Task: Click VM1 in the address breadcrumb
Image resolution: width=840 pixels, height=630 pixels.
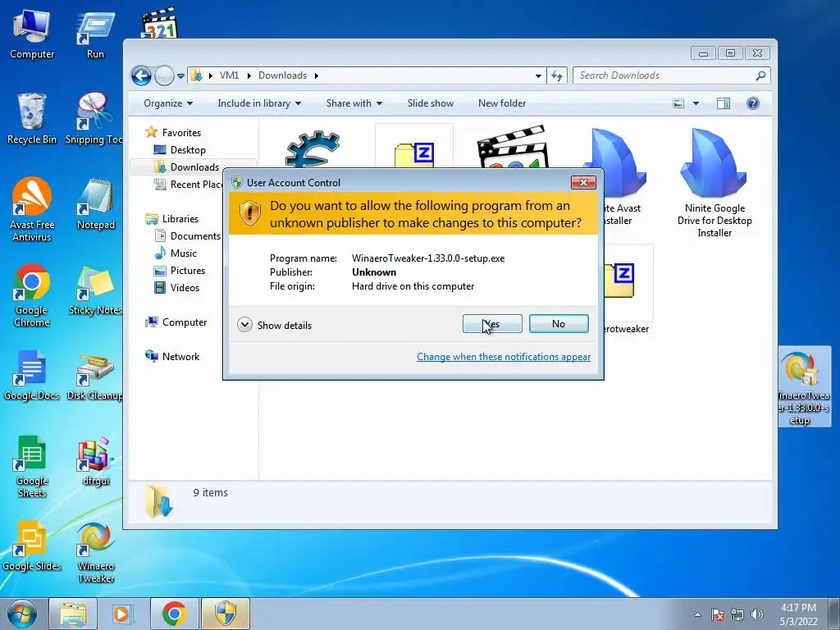Action: (230, 75)
